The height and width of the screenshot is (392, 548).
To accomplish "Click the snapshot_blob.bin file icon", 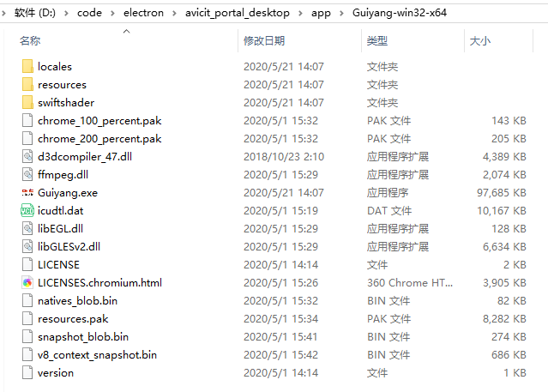I will [27, 336].
